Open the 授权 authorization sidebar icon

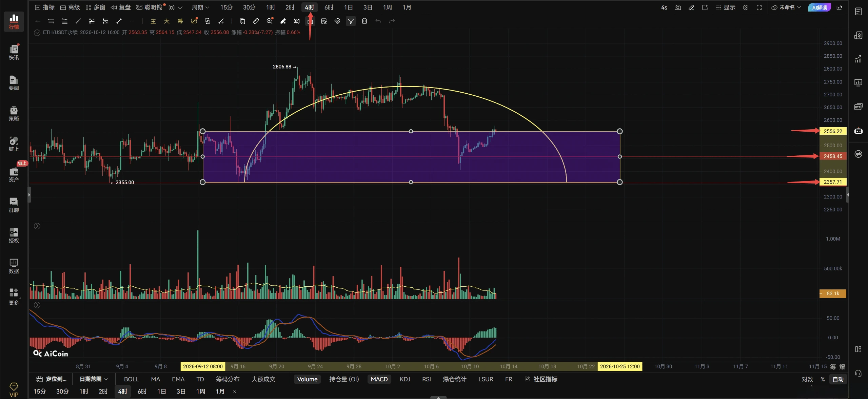pos(14,235)
